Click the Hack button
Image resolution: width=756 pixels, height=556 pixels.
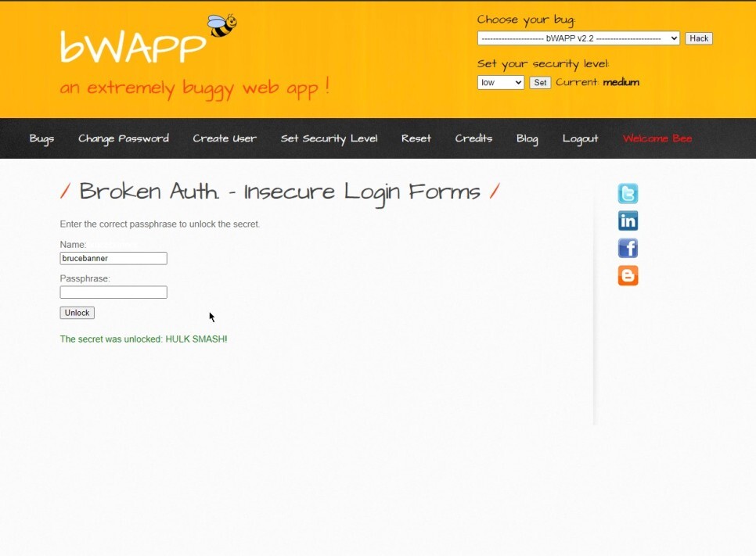[699, 38]
